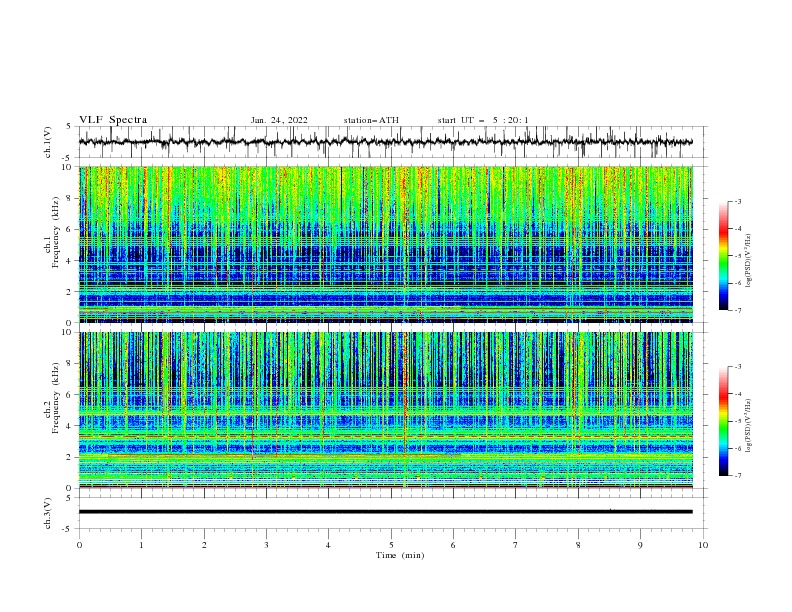Click the 'ch.1(V)' waveform axis label
The height and width of the screenshot is (612, 792).
pos(48,142)
